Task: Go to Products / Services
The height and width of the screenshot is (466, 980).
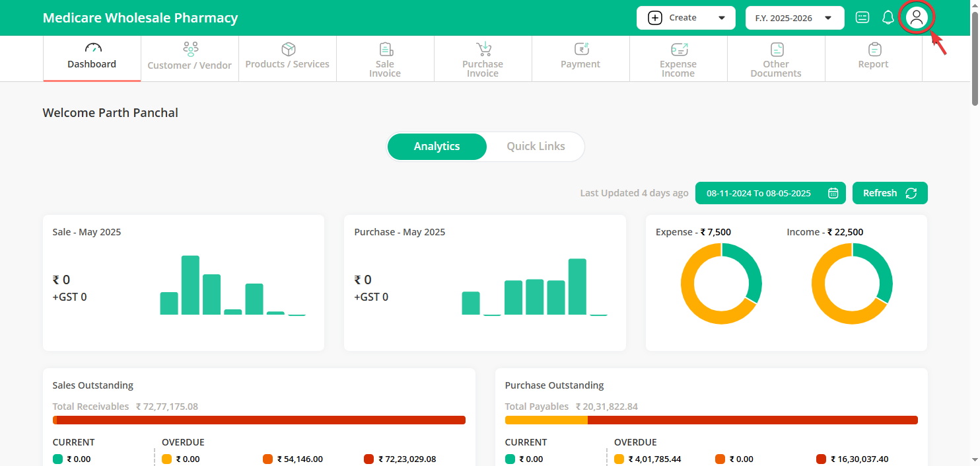Action: [287, 58]
